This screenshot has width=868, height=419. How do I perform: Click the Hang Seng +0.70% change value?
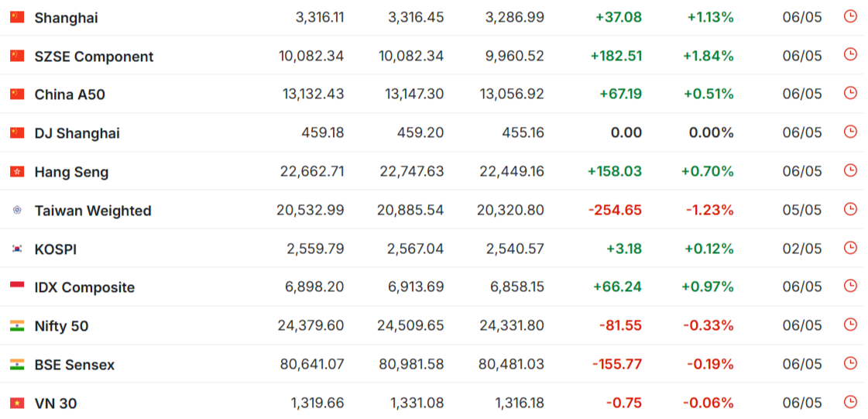tap(708, 172)
